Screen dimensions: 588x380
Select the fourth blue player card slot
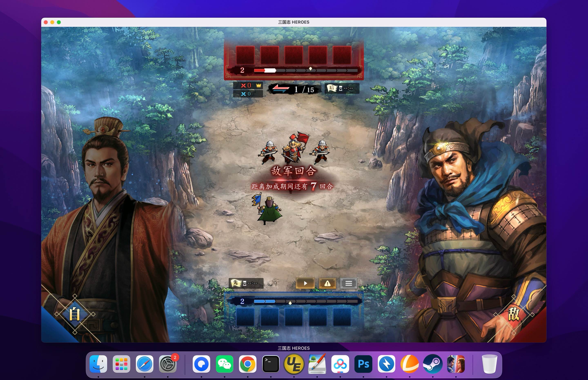[x=318, y=317]
